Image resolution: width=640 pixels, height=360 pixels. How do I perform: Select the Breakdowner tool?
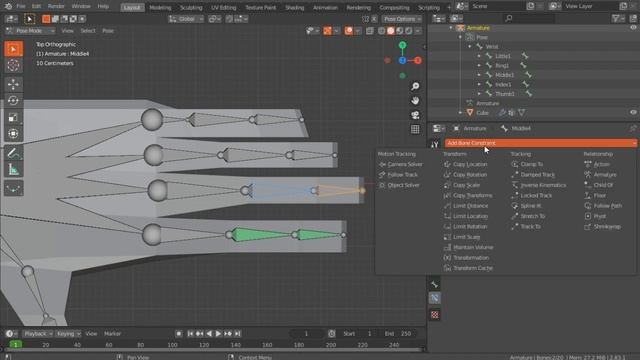tap(13, 189)
